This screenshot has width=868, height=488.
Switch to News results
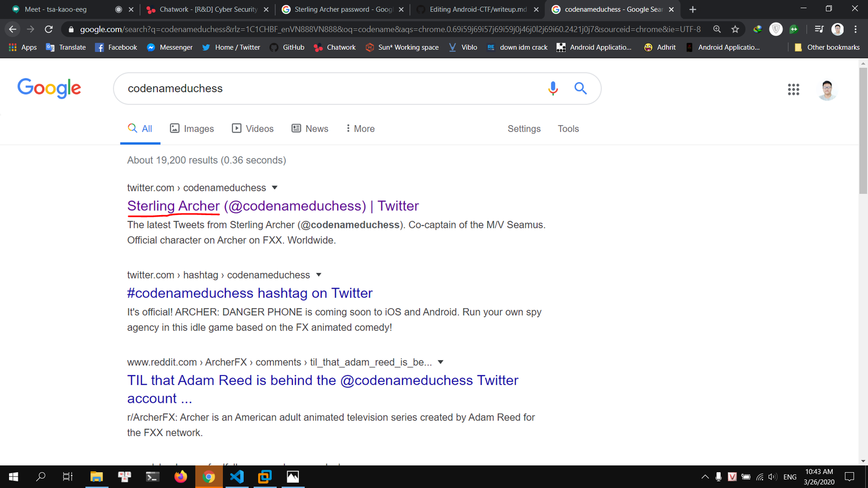click(310, 129)
